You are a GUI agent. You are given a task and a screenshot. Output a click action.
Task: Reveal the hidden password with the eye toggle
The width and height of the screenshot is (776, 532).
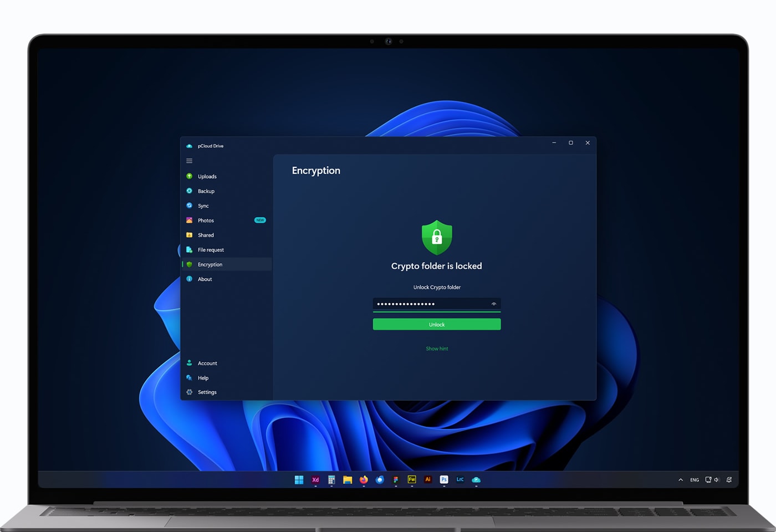click(x=493, y=304)
